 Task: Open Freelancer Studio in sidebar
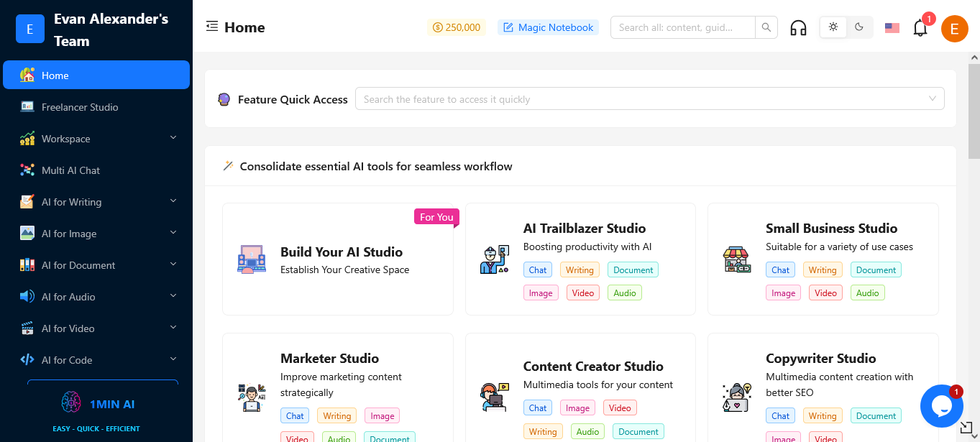[x=80, y=107]
